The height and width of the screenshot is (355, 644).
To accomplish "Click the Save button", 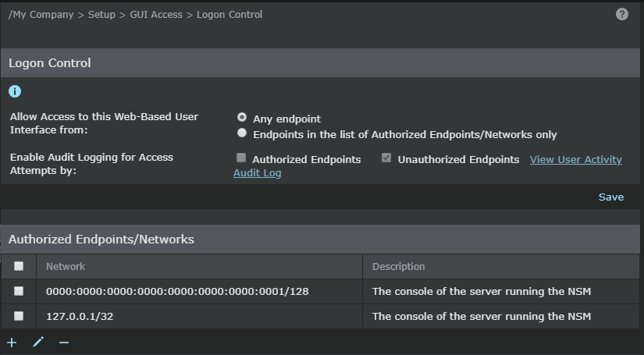I will [611, 197].
